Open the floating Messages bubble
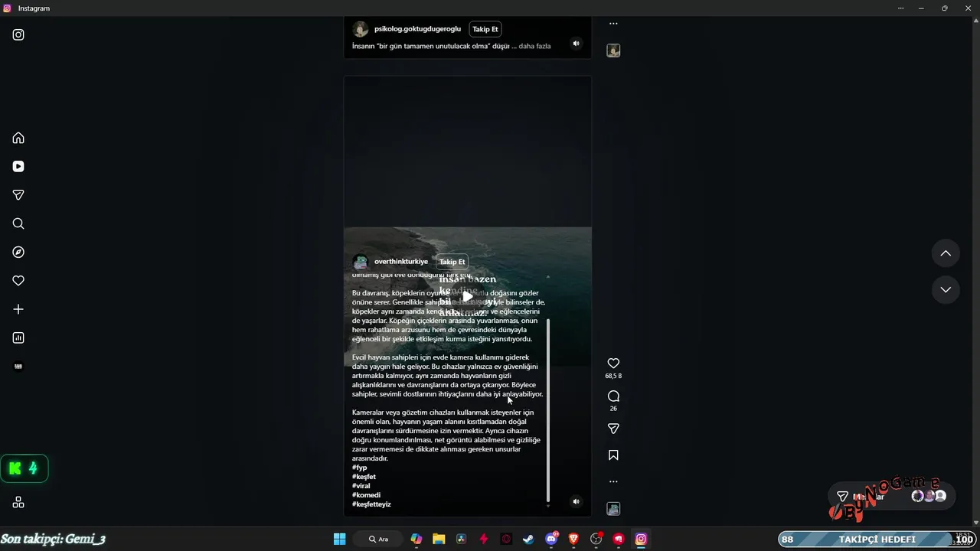 tap(892, 497)
